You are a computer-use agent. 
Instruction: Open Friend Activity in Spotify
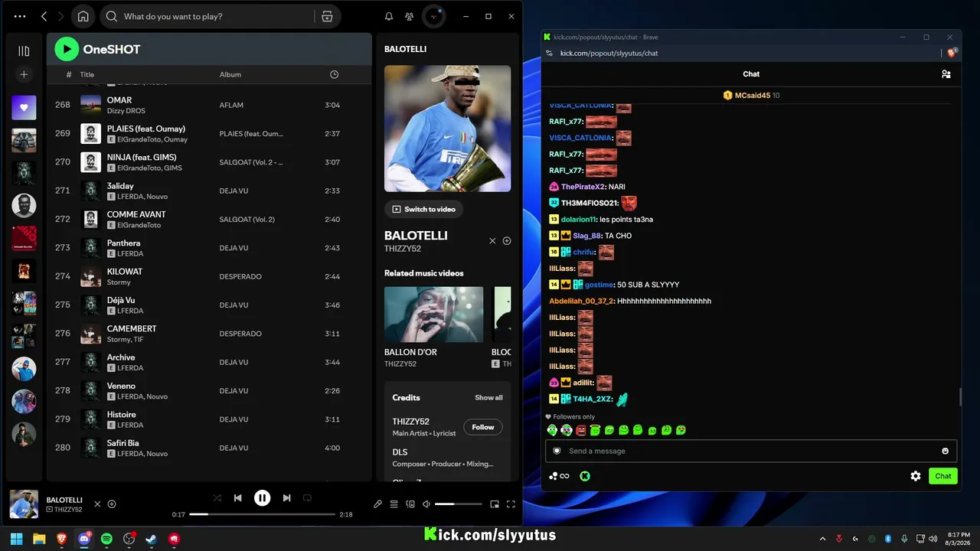[x=410, y=16]
